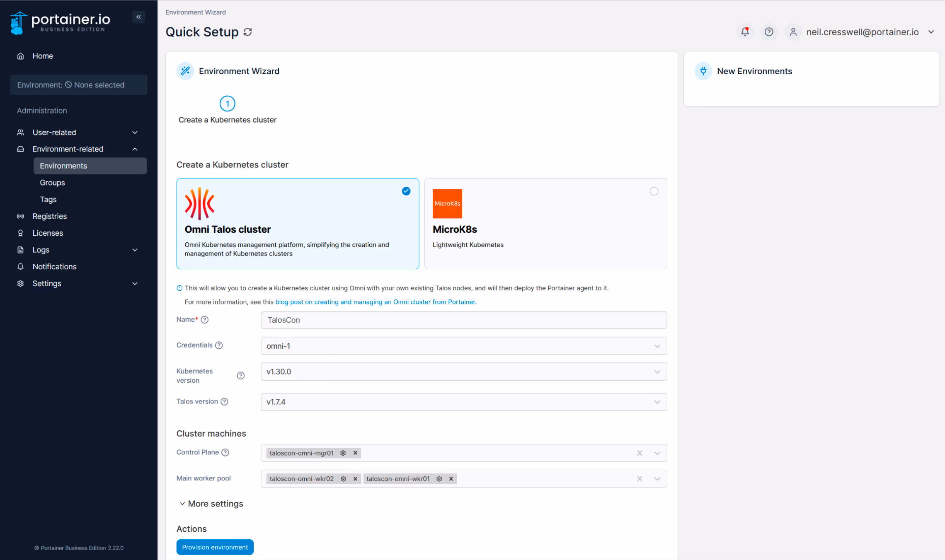
Task: Clear all Main worker pool selections
Action: (640, 479)
